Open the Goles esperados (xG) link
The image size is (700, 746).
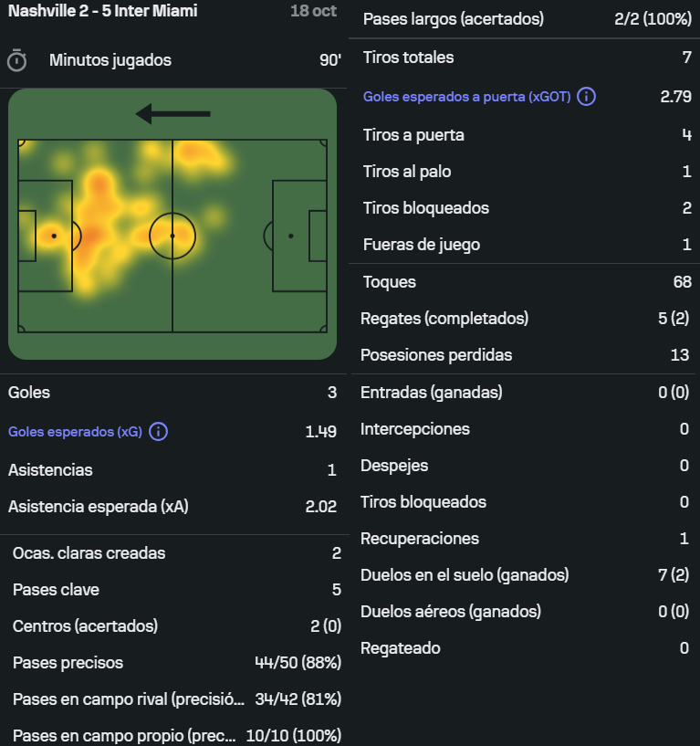point(75,432)
